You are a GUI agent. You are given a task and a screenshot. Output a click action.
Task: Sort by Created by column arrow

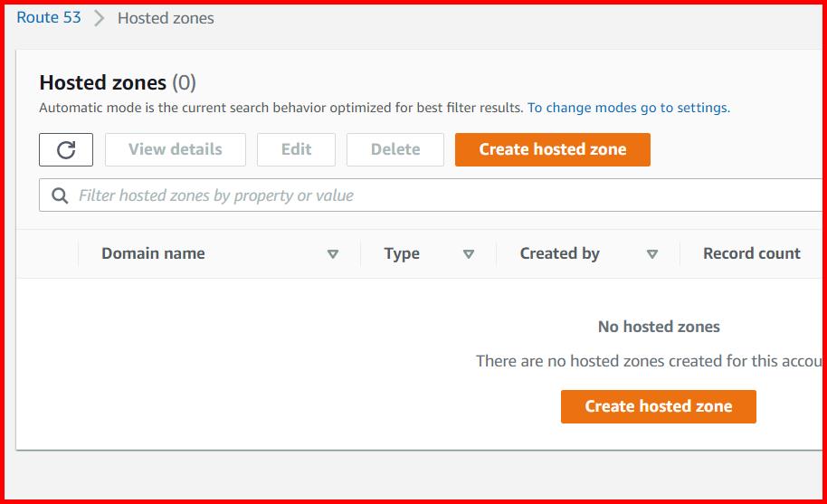point(652,254)
